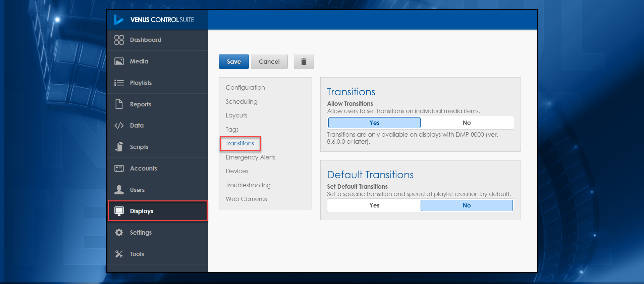Delete the display with the trash icon
Image resolution: width=644 pixels, height=284 pixels.
tap(304, 61)
